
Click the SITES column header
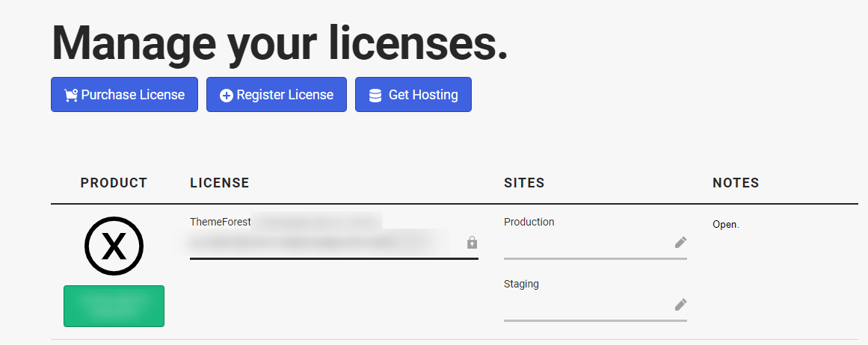tap(524, 183)
